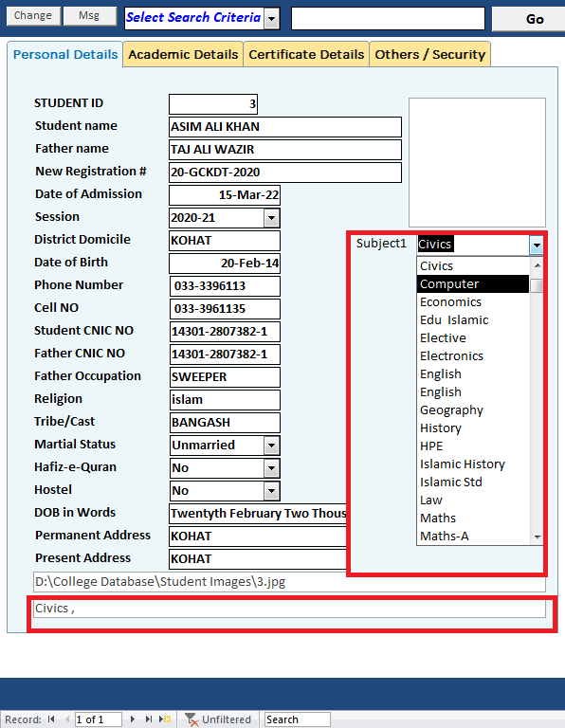The height and width of the screenshot is (728, 565).
Task: Click the Father name field
Action: 285,150
